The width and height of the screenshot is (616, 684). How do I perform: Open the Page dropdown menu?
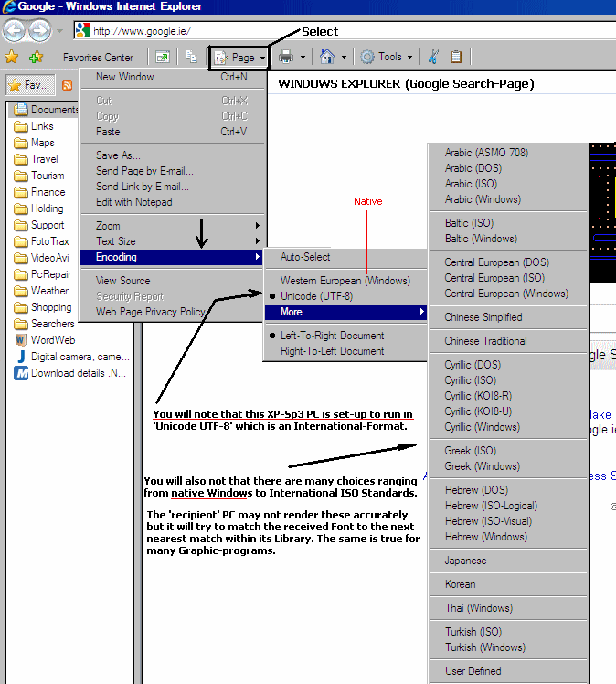pos(239,57)
